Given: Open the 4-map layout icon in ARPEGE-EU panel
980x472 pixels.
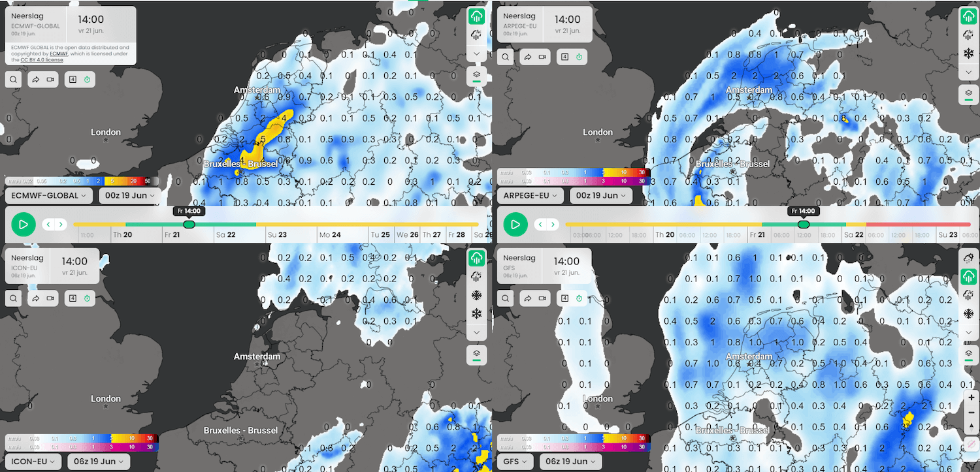Looking at the screenshot, I should pos(564,57).
